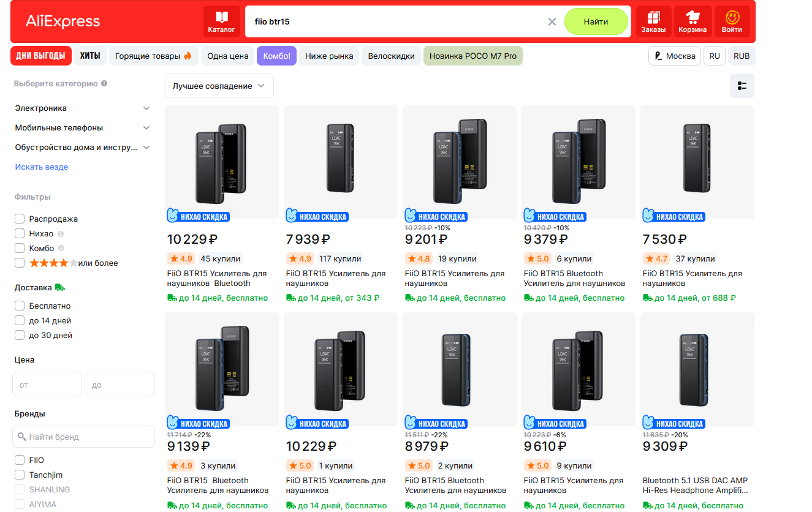Enable the Распродажа filter checkbox
Image resolution: width=812 pixels, height=512 pixels.
point(20,219)
